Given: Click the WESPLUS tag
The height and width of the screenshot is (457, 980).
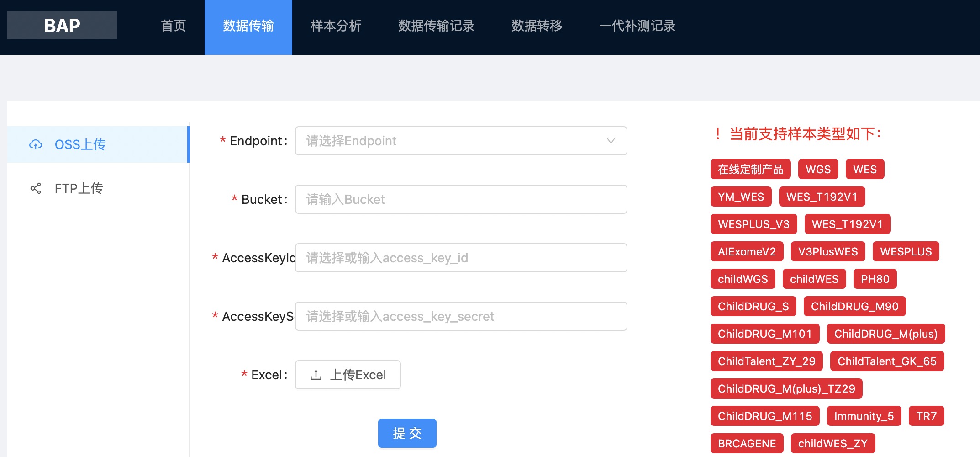Looking at the screenshot, I should tap(906, 251).
